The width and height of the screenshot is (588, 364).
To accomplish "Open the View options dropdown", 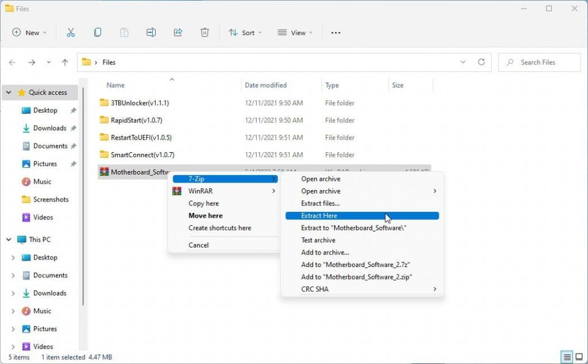I will pos(295,33).
